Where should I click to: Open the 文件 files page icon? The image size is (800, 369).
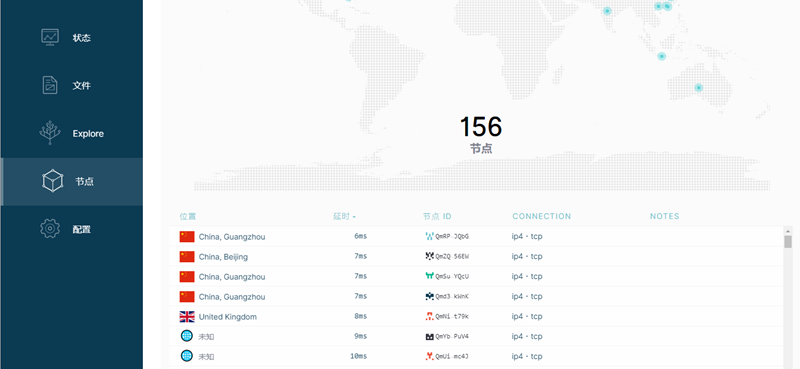coord(50,85)
